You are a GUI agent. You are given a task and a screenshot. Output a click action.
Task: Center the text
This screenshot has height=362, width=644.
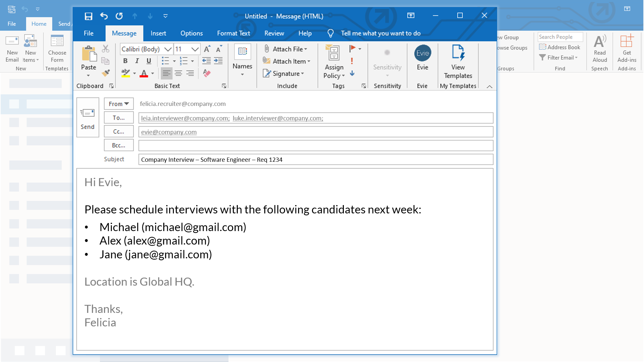[178, 73]
